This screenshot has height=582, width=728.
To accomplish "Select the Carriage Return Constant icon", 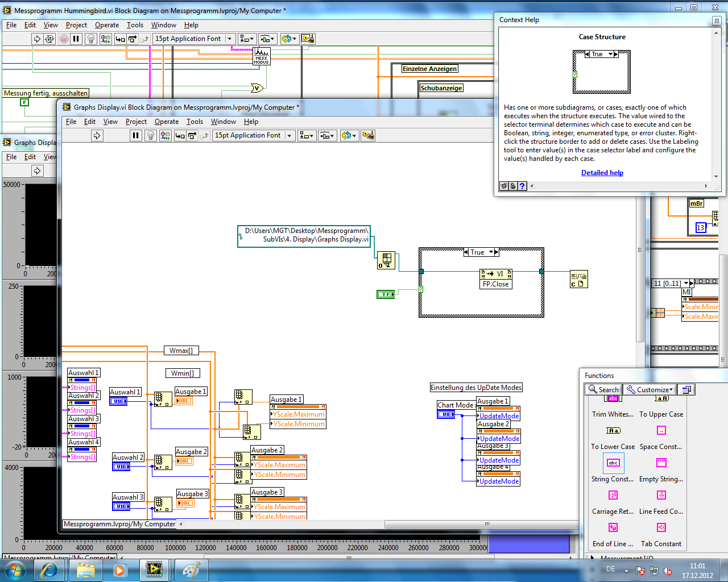I will click(x=613, y=496).
